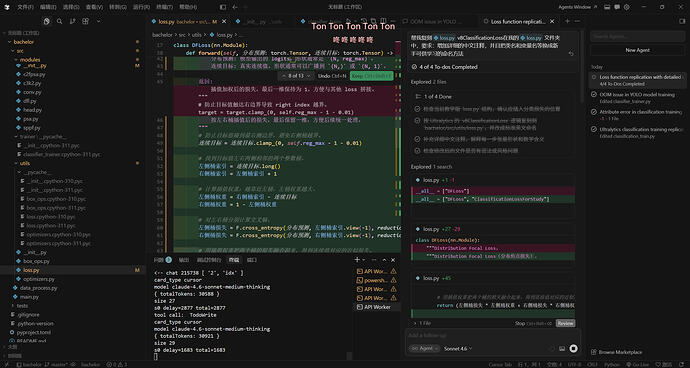Go to the previous change using the arrow left of 8 of 13
The height and width of the screenshot is (368, 690).
[x=284, y=76]
